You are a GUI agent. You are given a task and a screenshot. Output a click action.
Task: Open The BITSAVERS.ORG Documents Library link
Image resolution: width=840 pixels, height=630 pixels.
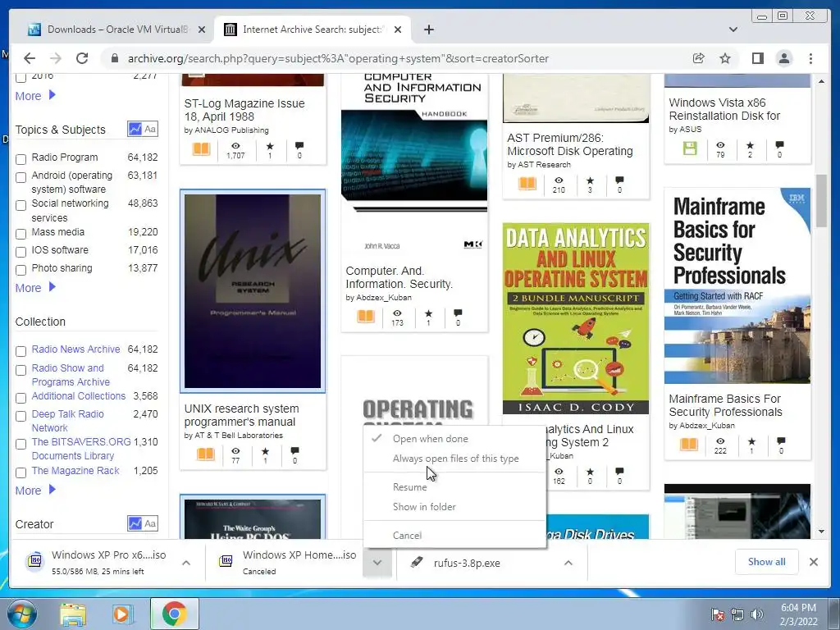[x=81, y=449]
